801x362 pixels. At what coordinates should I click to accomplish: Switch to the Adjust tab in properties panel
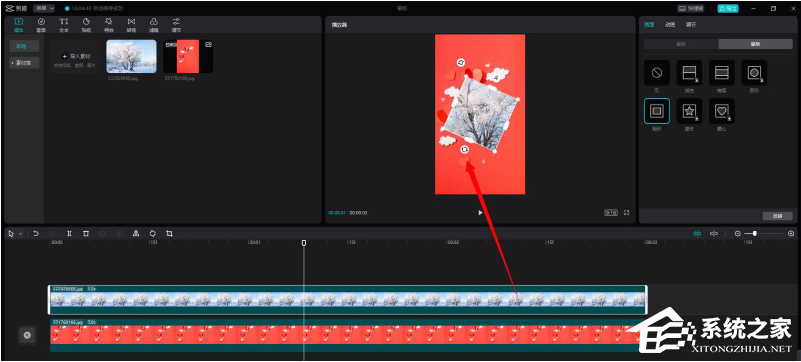click(690, 25)
